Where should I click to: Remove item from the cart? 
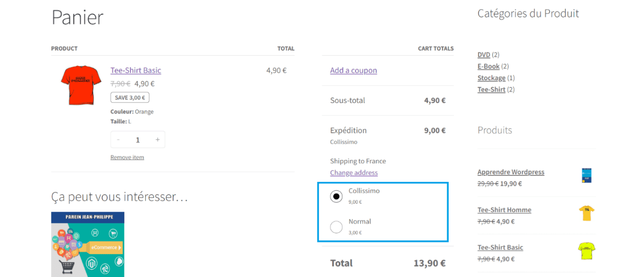click(127, 157)
